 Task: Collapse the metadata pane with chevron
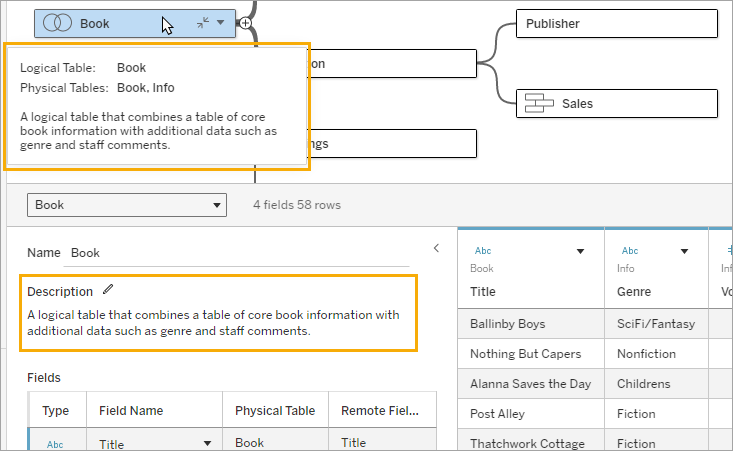[x=436, y=248]
